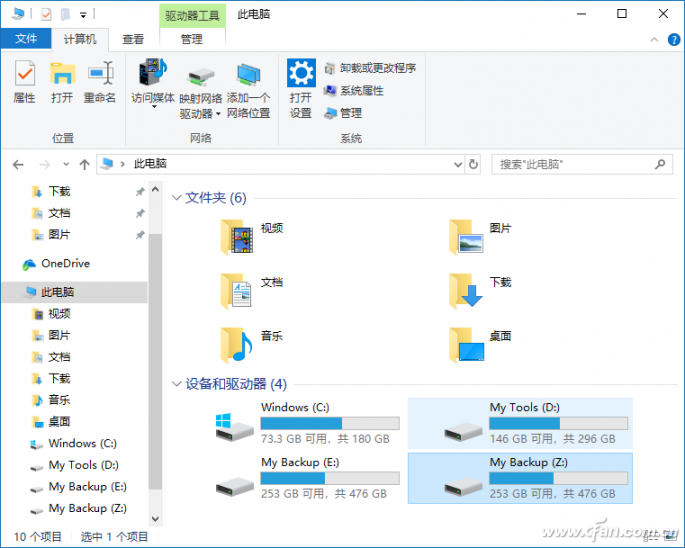This screenshot has width=685, height=548.
Task: Click the 驱动器工具 contextual tab header
Action: coord(192,16)
